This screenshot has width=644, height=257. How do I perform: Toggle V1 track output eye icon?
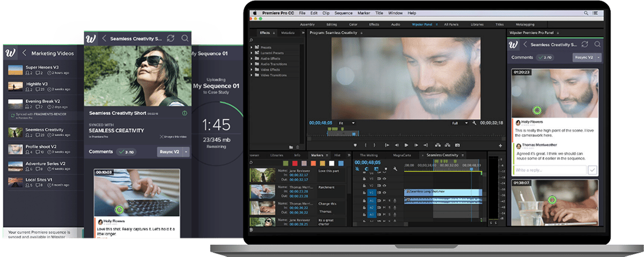384,192
